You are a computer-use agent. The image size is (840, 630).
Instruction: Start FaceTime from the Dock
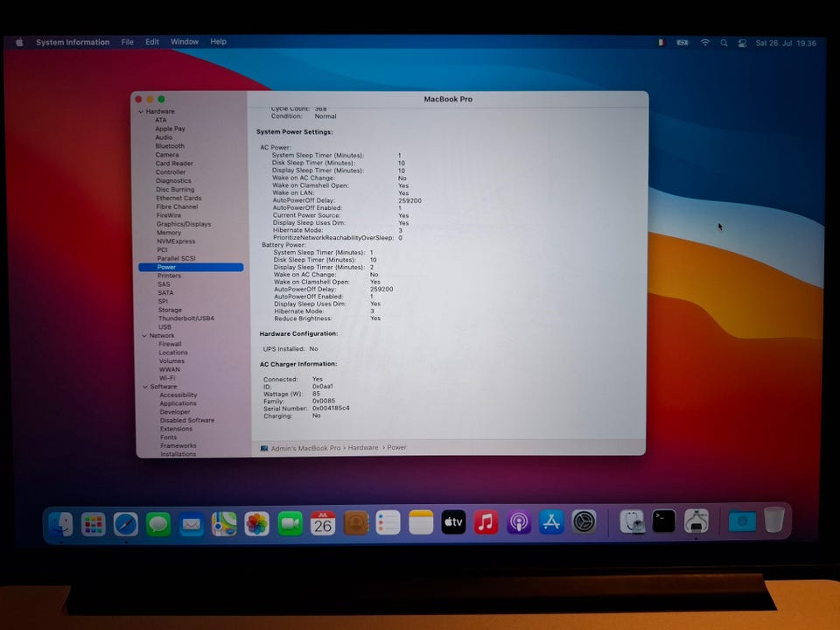click(290, 523)
